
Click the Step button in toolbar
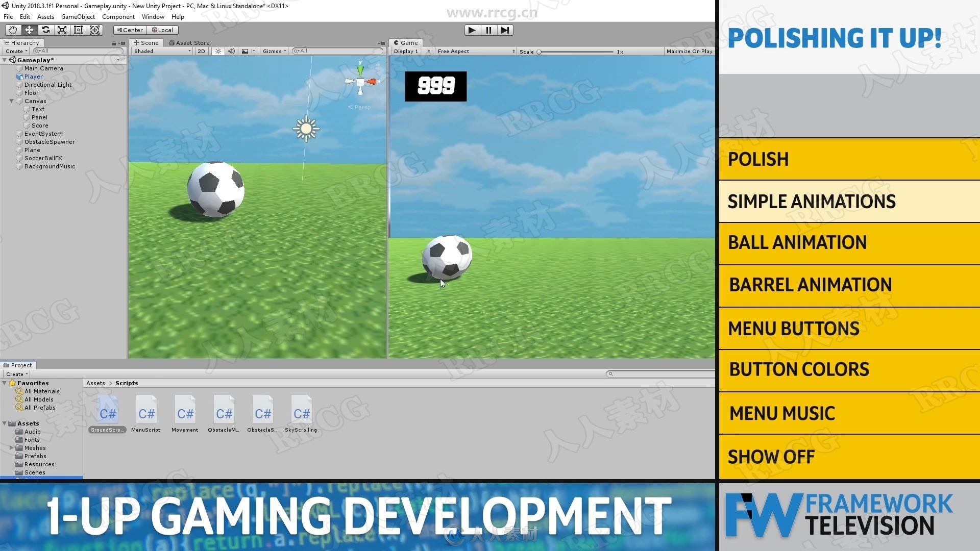505,30
